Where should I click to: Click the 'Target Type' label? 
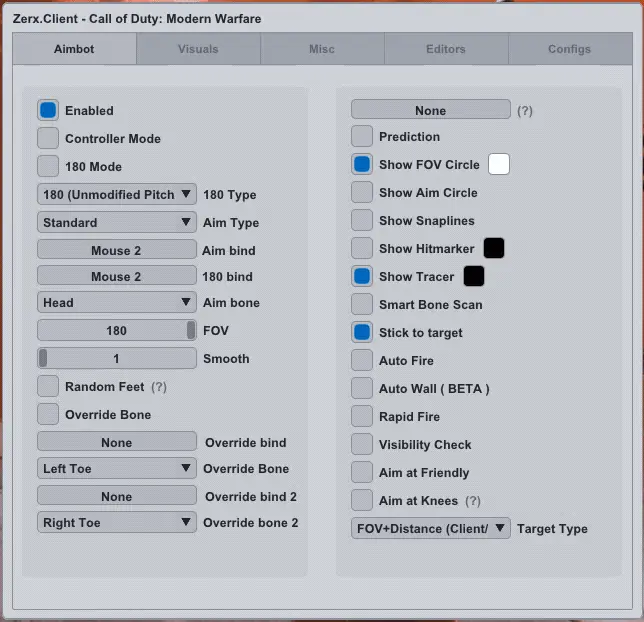coord(552,529)
